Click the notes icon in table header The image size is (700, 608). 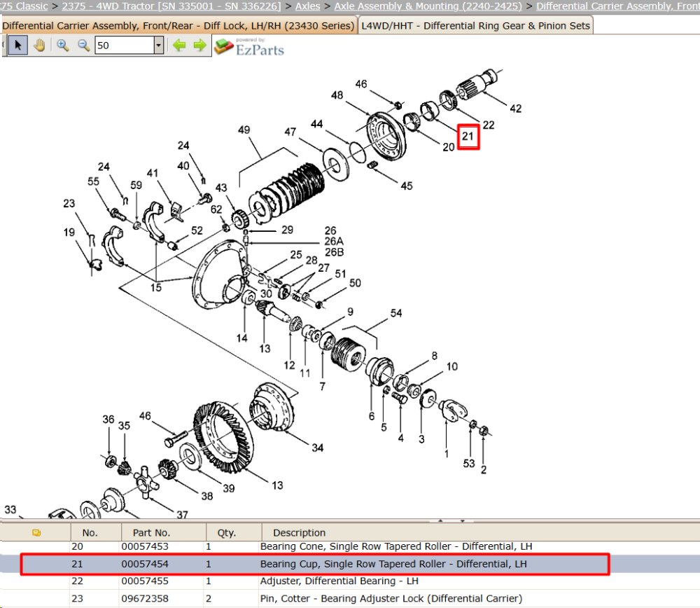[36, 532]
